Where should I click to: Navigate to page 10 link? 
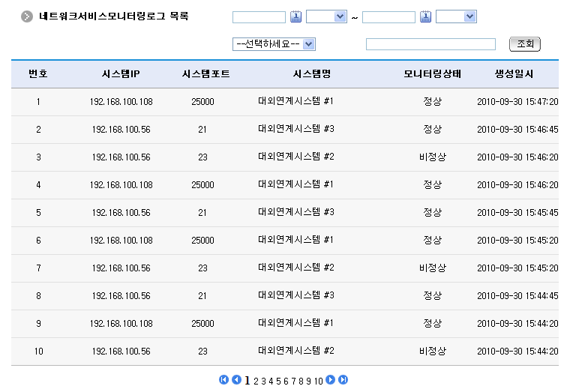[x=318, y=381]
